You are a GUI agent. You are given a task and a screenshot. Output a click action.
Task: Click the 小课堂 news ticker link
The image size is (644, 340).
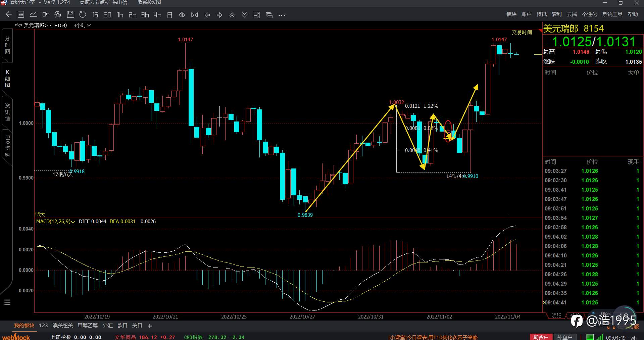point(433,337)
